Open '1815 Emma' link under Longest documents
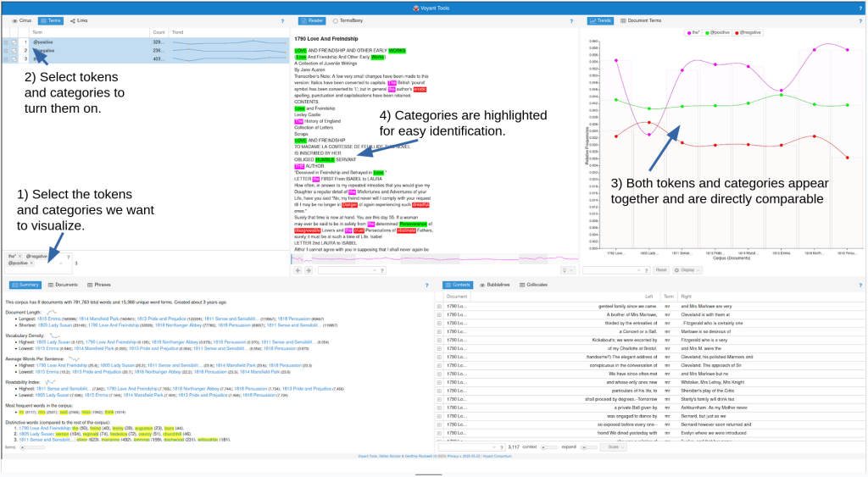Viewport: 868px width, 477px height. [x=48, y=319]
